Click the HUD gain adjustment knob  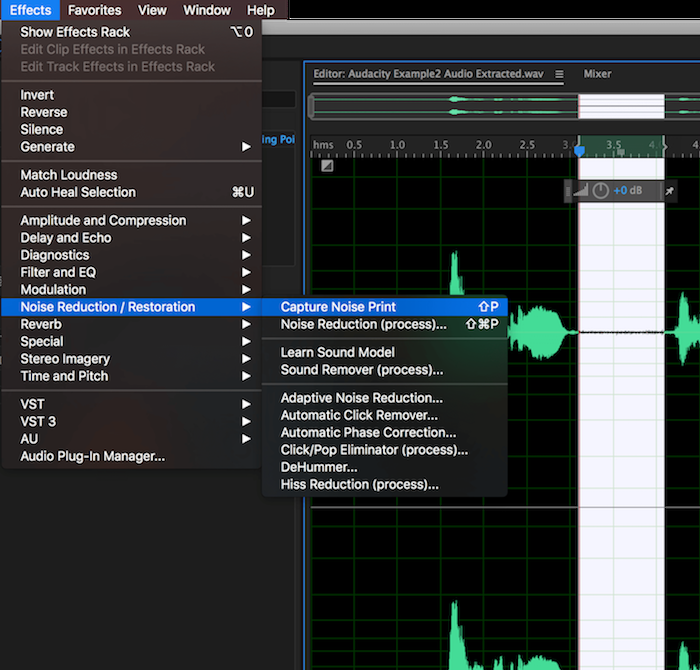[600, 190]
